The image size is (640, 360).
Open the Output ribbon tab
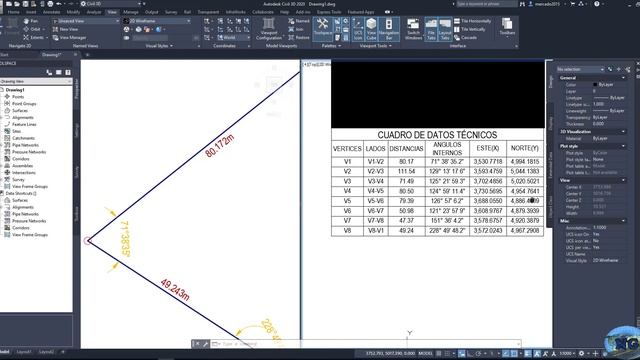(151, 12)
